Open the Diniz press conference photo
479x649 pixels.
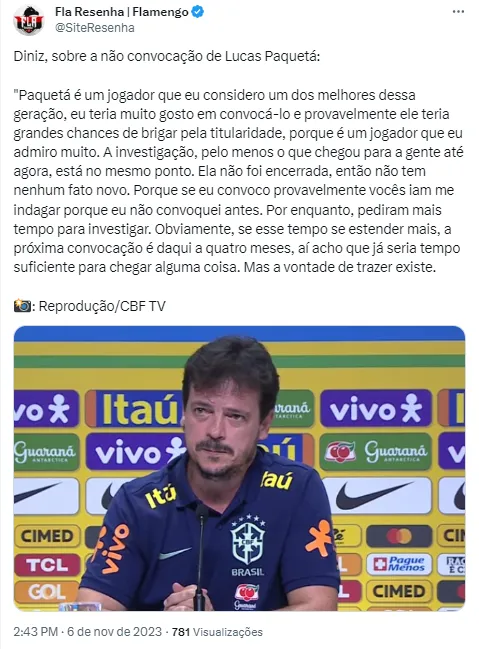pos(239,468)
